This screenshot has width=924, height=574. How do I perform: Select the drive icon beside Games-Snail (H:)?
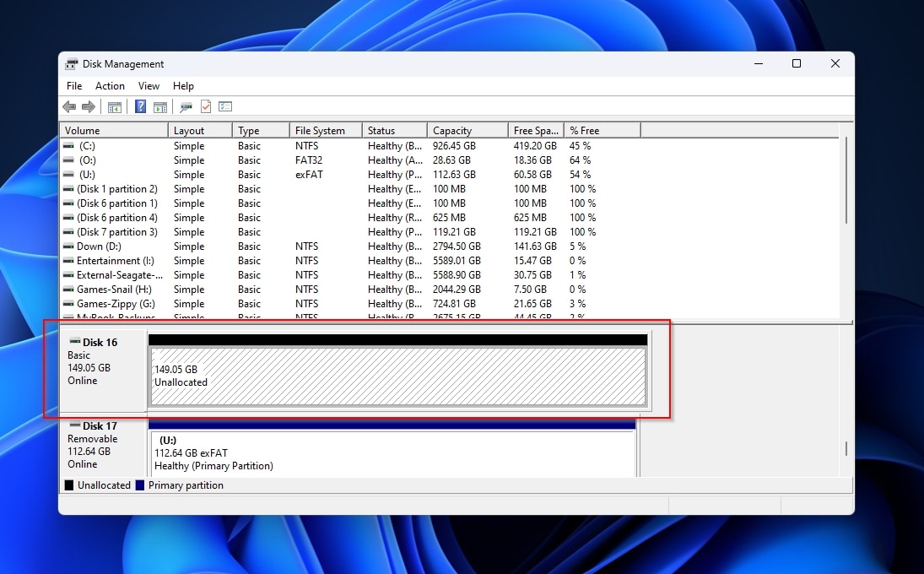pos(68,290)
